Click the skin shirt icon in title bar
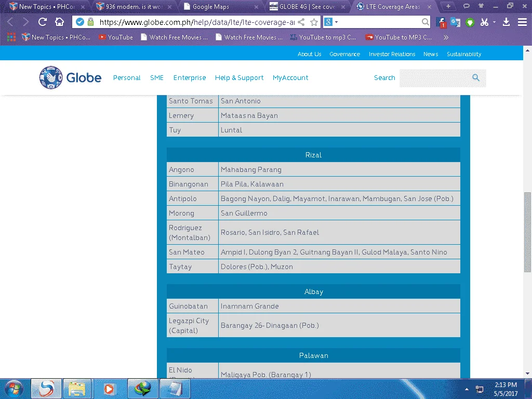The width and height of the screenshot is (532, 399). coord(481,6)
